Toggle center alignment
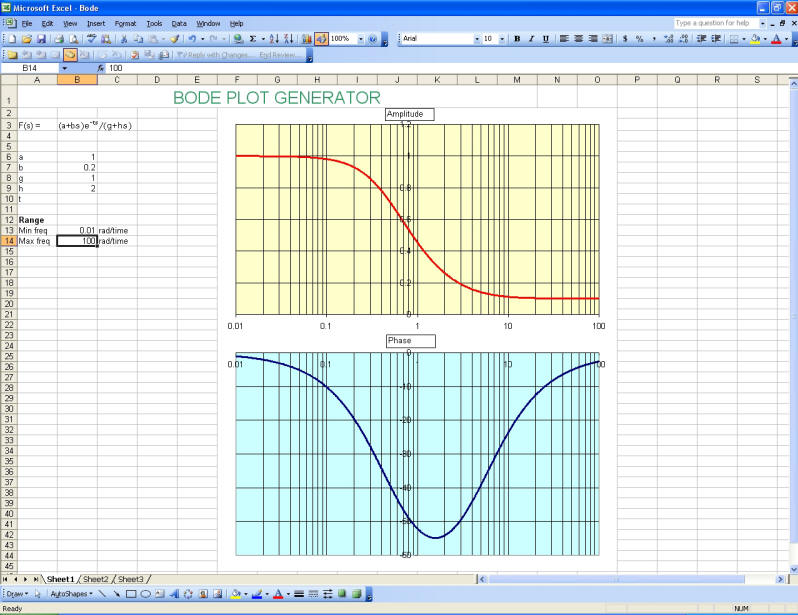This screenshot has height=615, width=798. tap(579, 39)
